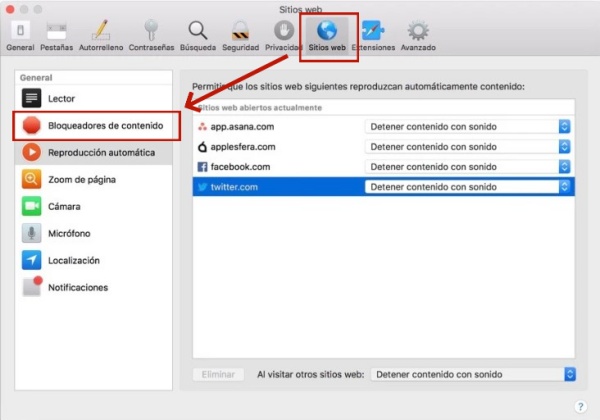
Task: Open autoplay dropdown for facebook.com
Action: click(x=468, y=167)
